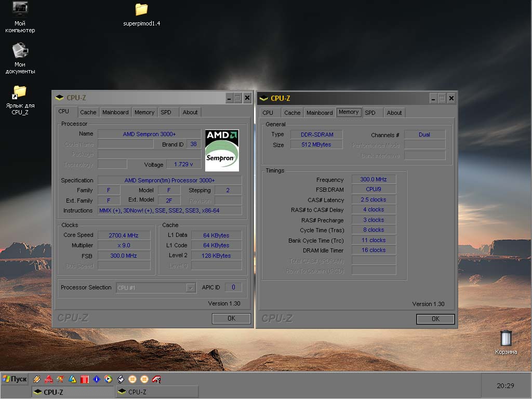Click the taskbar clock showing 20:29

click(505, 386)
